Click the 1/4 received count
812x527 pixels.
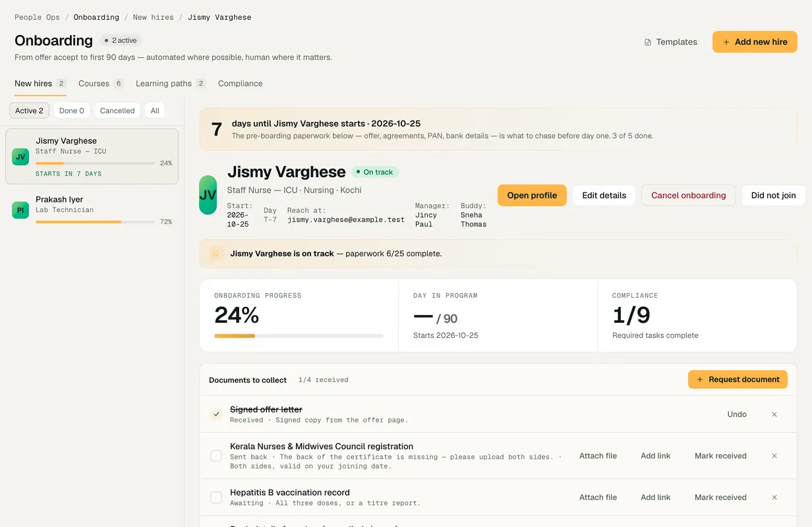[x=323, y=380]
